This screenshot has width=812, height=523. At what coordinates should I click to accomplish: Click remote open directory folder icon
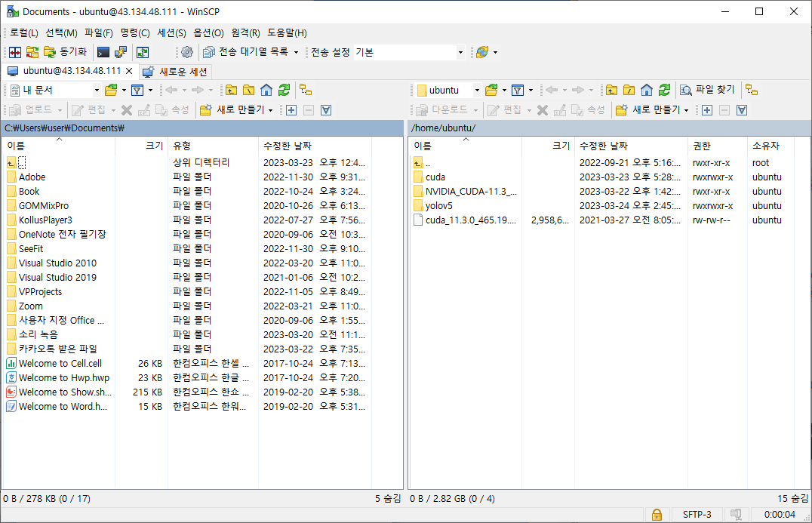coord(491,90)
